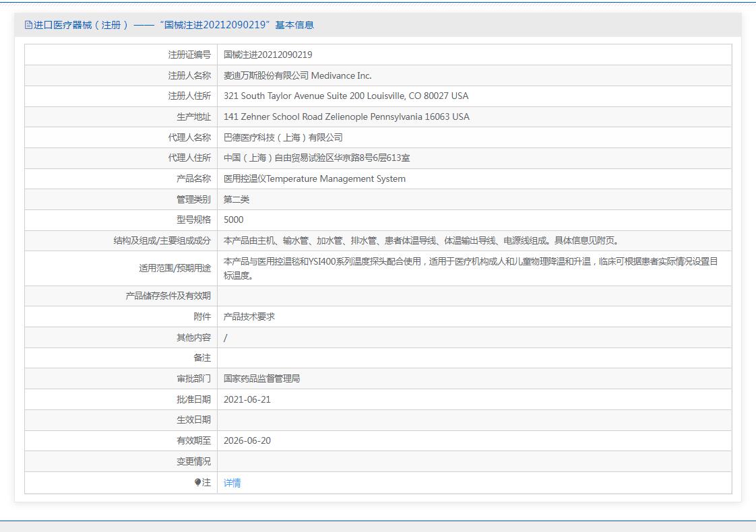
Task: Select registration number 国械注进20212090219 in table
Action: [x=267, y=55]
